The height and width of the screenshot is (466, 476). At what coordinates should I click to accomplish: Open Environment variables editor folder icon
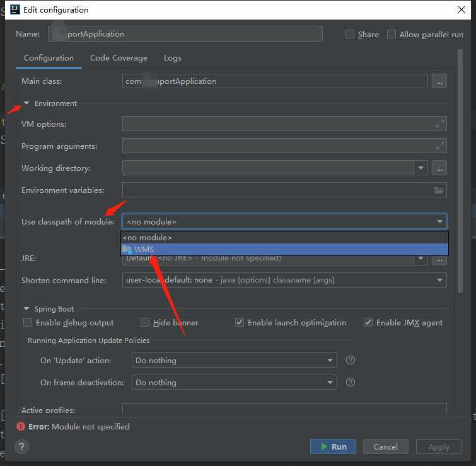tap(439, 190)
